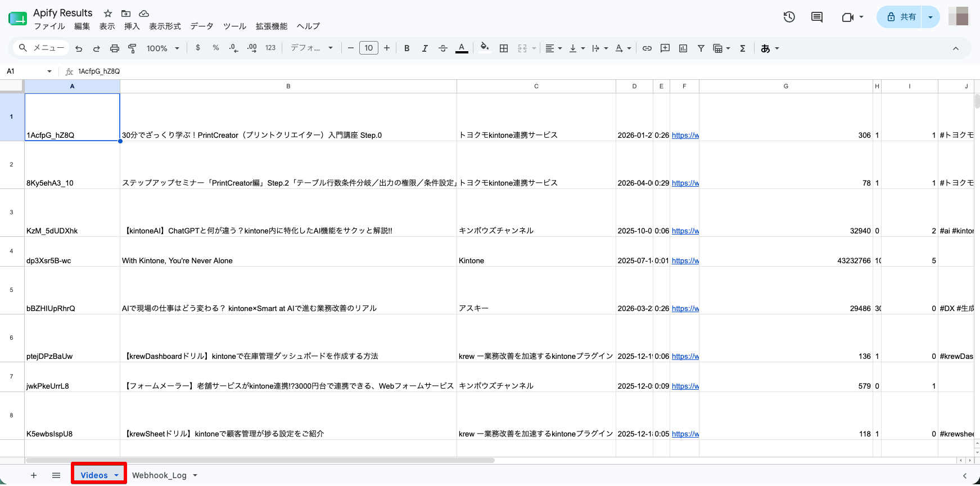
Task: Start a video call with camera icon
Action: point(848,17)
